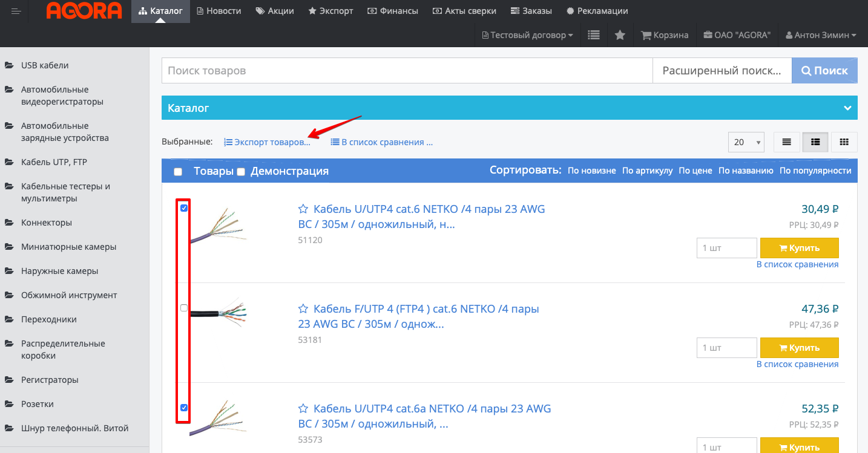This screenshot has height=453, width=868.
Task: Click the Экспорт товаров link
Action: point(267,142)
